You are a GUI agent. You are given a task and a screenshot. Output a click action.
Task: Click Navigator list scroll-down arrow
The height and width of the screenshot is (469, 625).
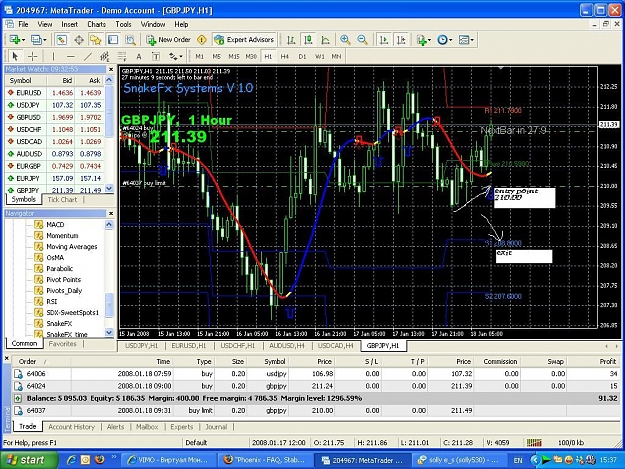[109, 332]
